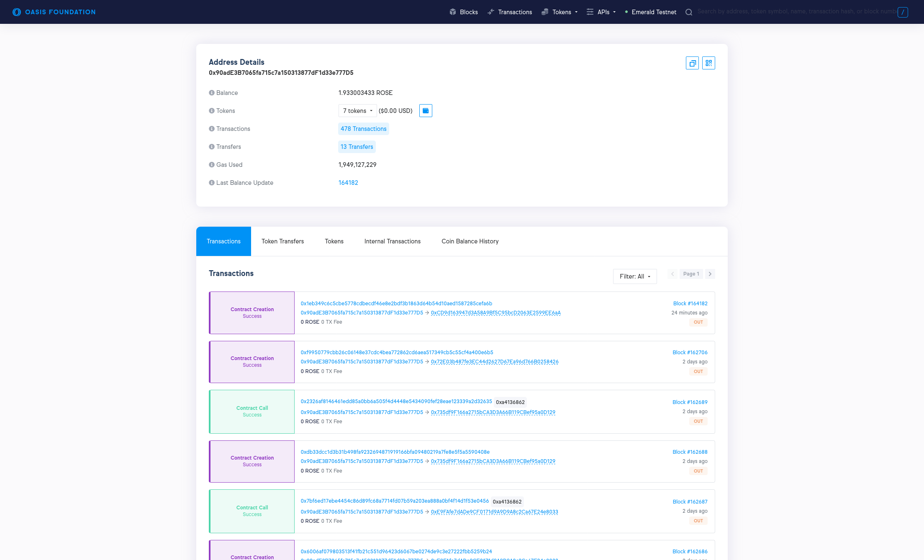924x560 pixels.
Task: Open the Coin Balance History tab
Action: click(470, 241)
